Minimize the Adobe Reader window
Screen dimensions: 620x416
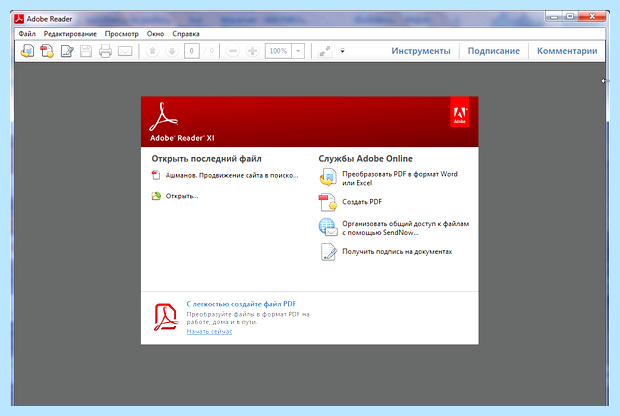(x=554, y=17)
